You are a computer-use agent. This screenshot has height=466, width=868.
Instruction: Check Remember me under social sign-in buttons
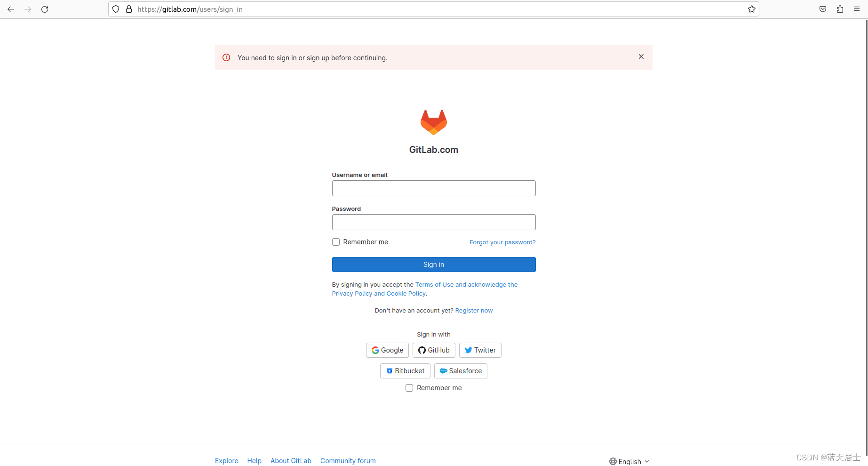[409, 388]
